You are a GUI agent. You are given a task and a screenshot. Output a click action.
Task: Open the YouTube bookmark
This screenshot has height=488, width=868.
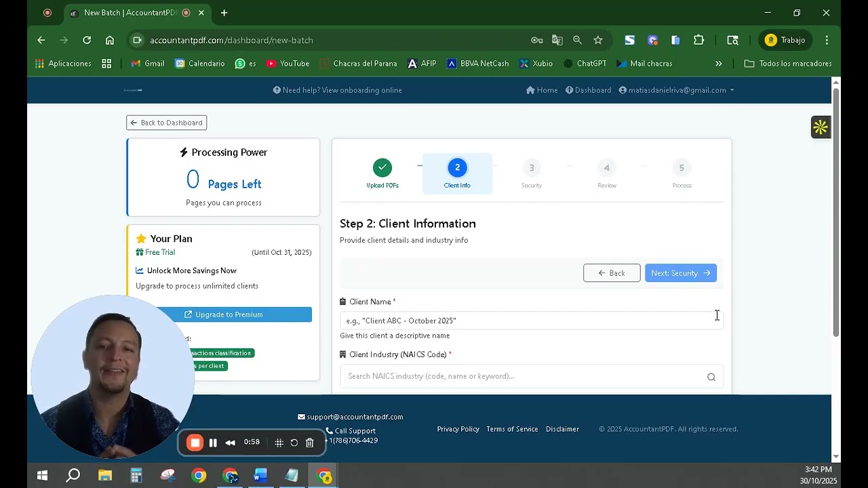point(288,64)
